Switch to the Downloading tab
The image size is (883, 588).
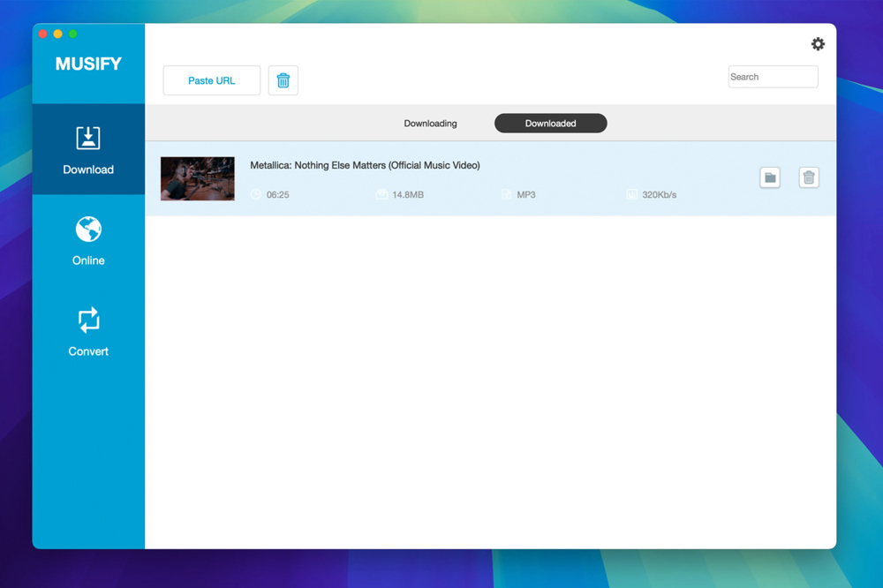[x=430, y=124]
